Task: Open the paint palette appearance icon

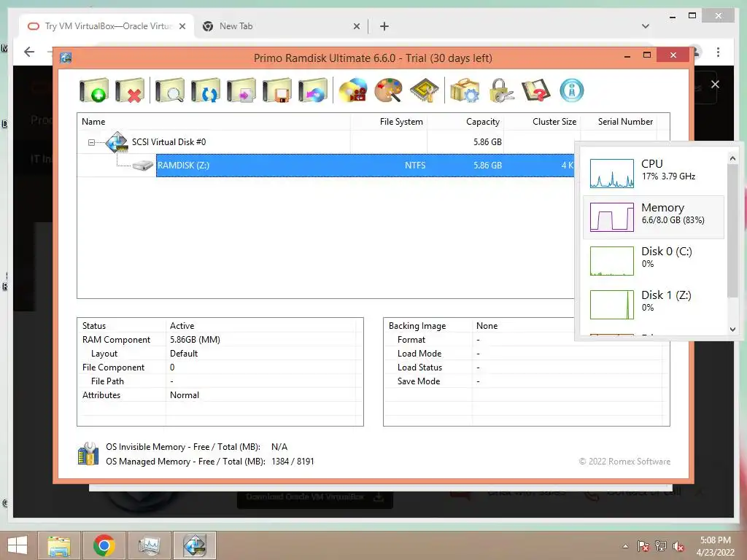Action: (x=388, y=90)
